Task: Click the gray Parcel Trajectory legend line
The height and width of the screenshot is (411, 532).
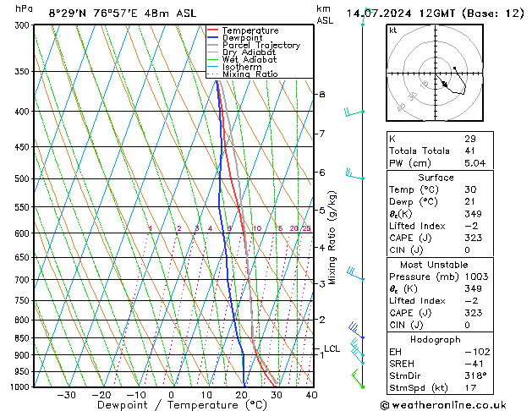Action: (x=213, y=45)
